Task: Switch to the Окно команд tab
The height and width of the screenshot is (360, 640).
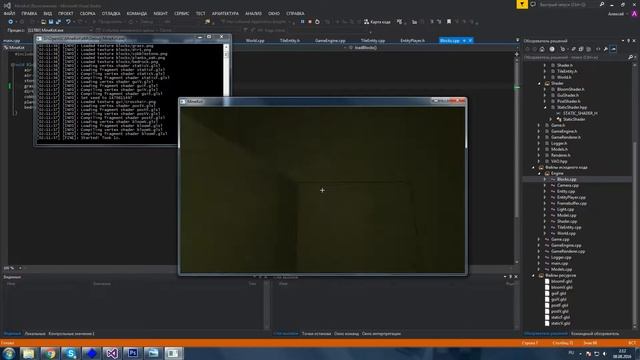Action: click(x=346, y=334)
